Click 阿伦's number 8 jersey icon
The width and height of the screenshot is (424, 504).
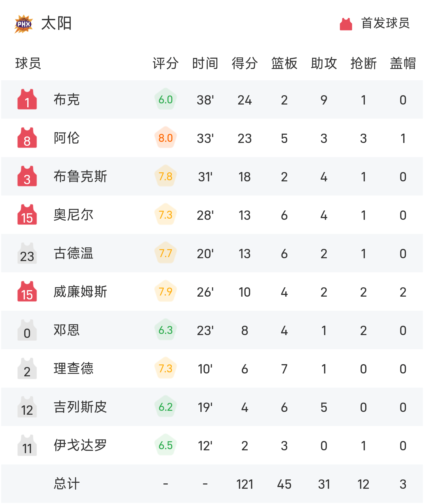click(x=27, y=138)
